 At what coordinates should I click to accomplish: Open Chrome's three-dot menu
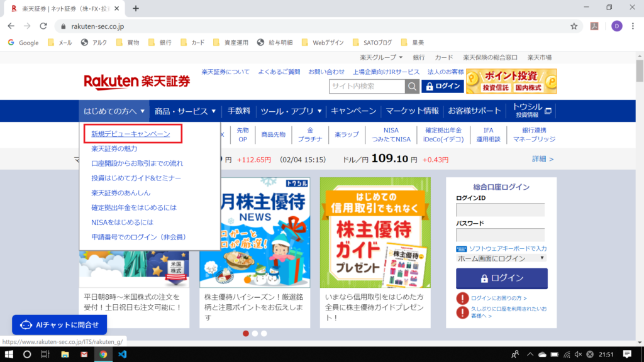coord(633,26)
